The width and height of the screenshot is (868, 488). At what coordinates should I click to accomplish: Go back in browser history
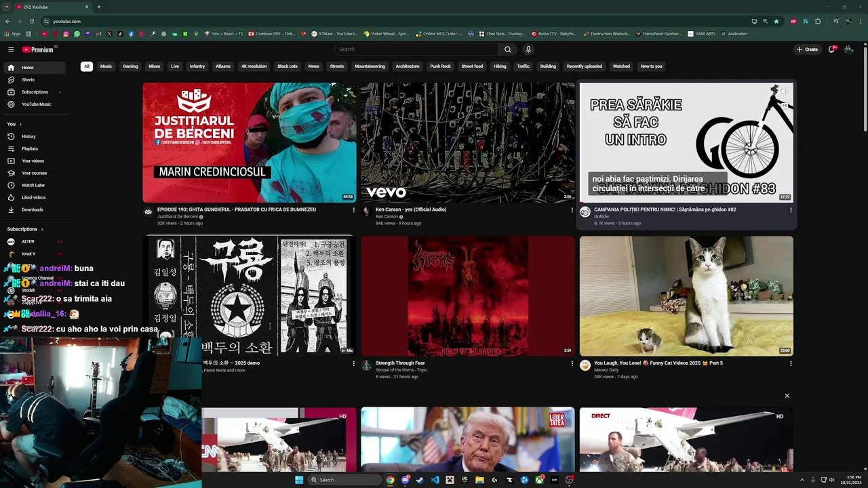7,21
